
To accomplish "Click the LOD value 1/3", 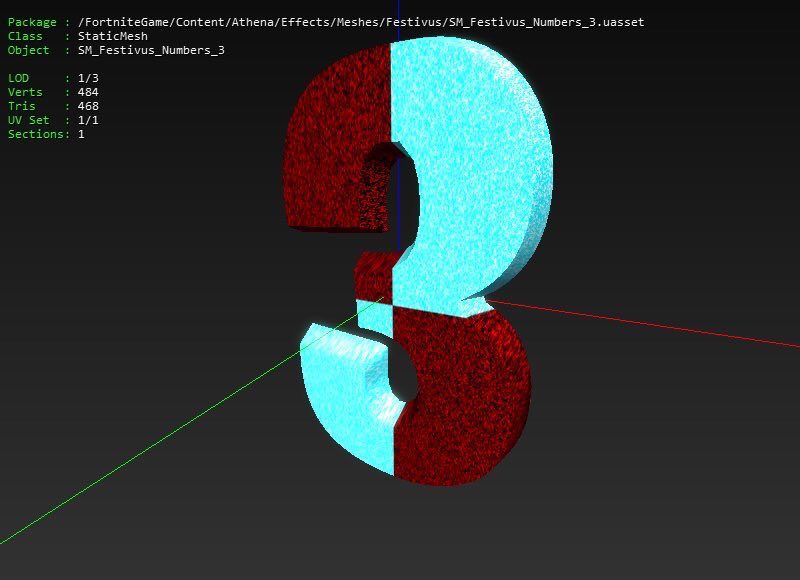I will pos(88,78).
